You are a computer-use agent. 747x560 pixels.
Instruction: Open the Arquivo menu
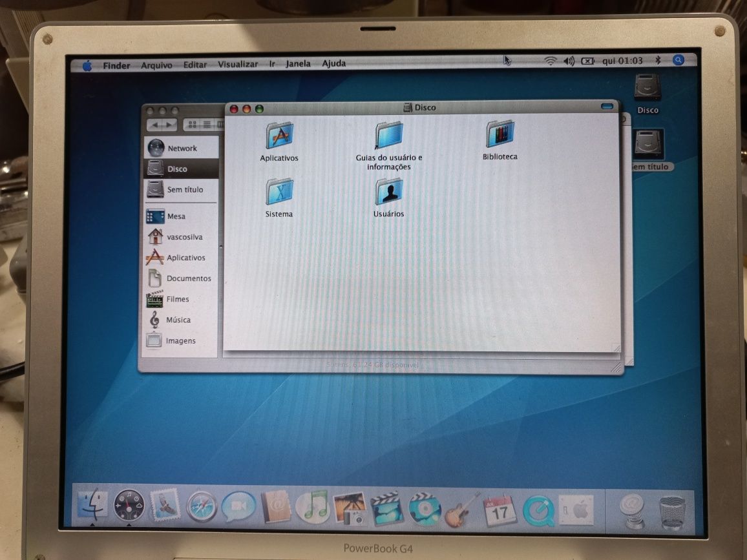pyautogui.click(x=156, y=65)
